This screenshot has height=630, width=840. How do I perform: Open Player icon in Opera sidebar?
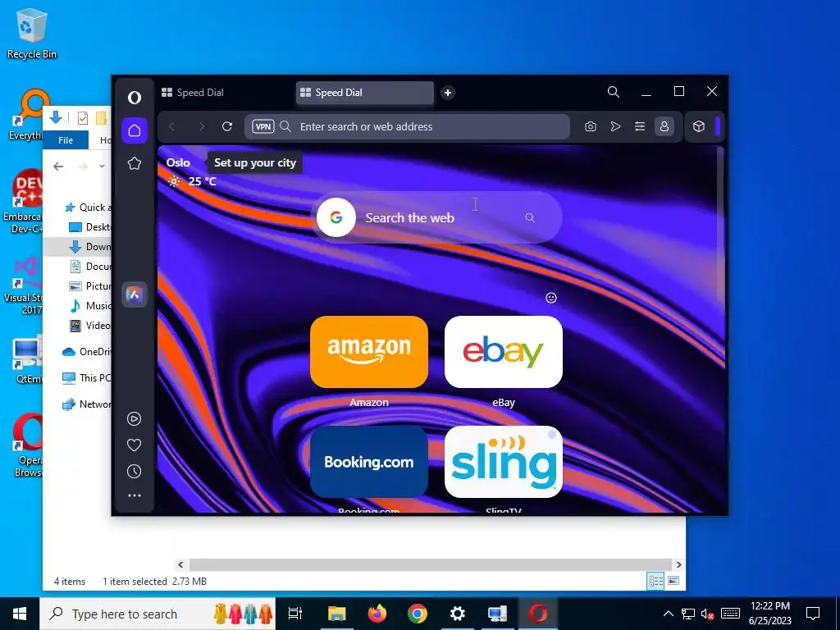click(135, 418)
